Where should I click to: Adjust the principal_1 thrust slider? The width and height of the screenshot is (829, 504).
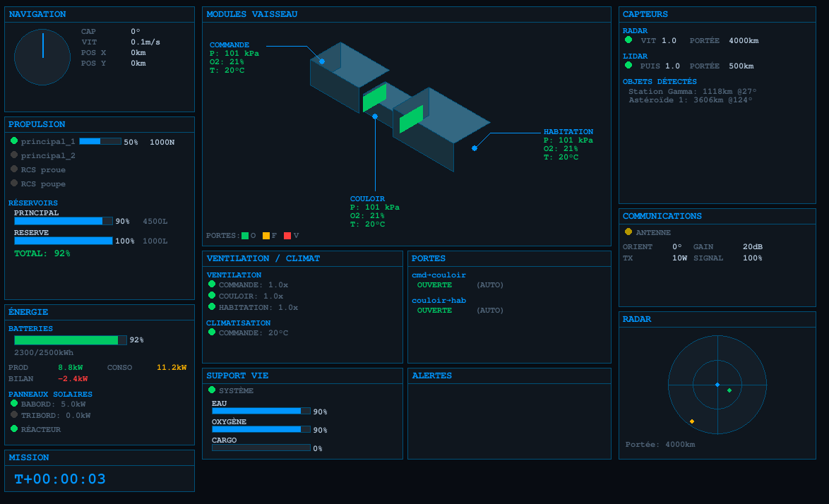pos(100,141)
